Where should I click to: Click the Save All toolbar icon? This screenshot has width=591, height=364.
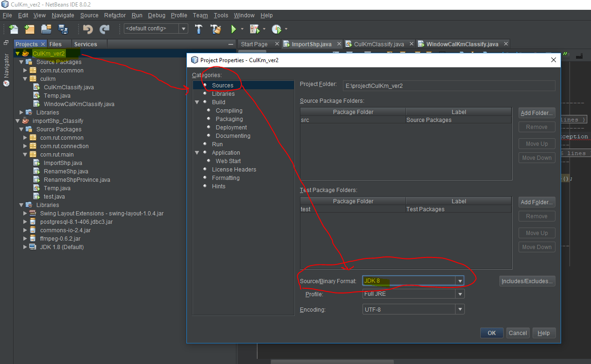tap(63, 29)
